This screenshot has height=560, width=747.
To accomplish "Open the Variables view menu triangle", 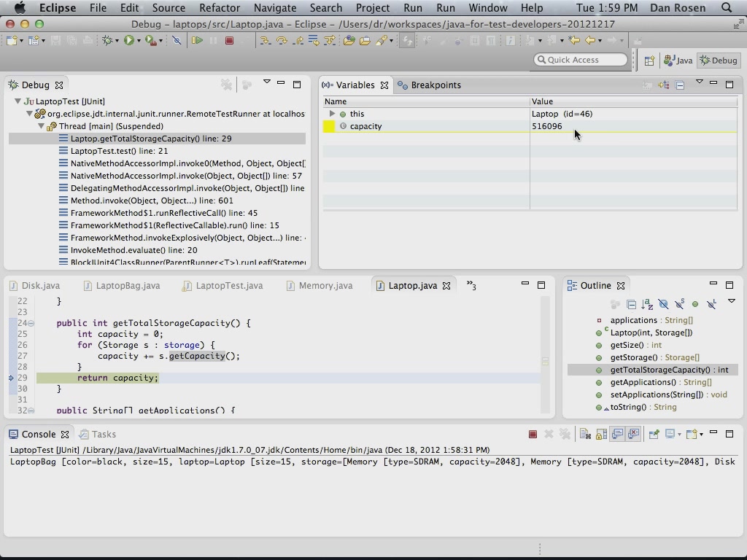I will [699, 82].
